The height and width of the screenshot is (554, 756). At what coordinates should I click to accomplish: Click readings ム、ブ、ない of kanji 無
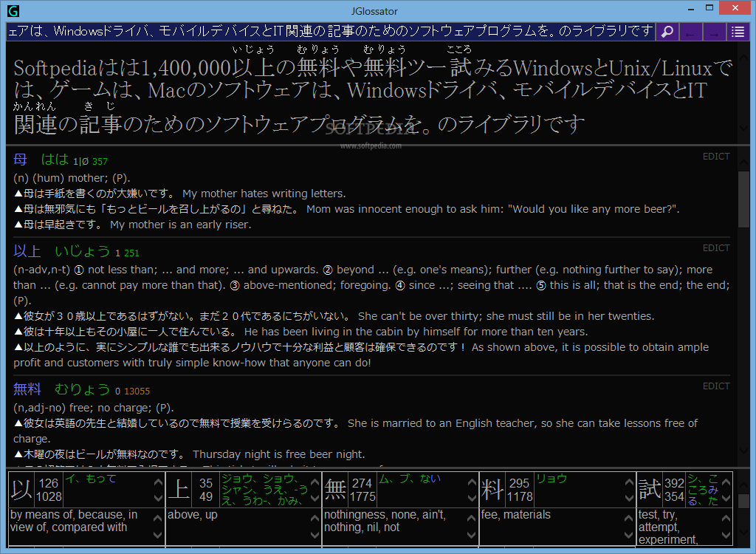click(410, 479)
